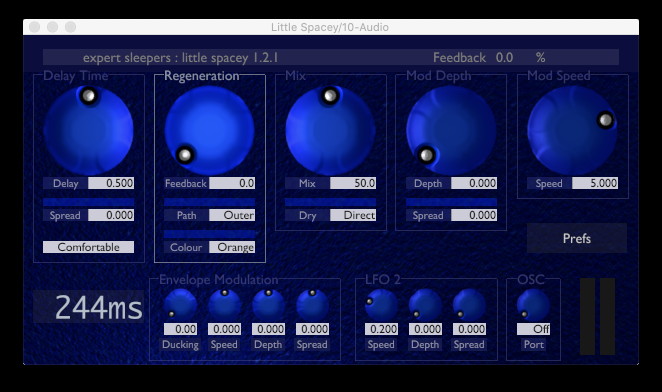Click the Ducking label
The height and width of the screenshot is (392, 662).
click(x=180, y=344)
